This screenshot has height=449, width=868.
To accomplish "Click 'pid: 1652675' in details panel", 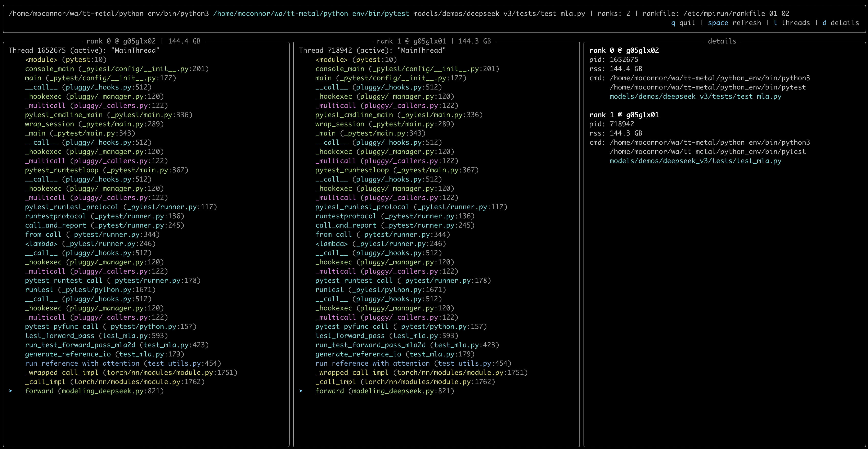I will point(614,60).
